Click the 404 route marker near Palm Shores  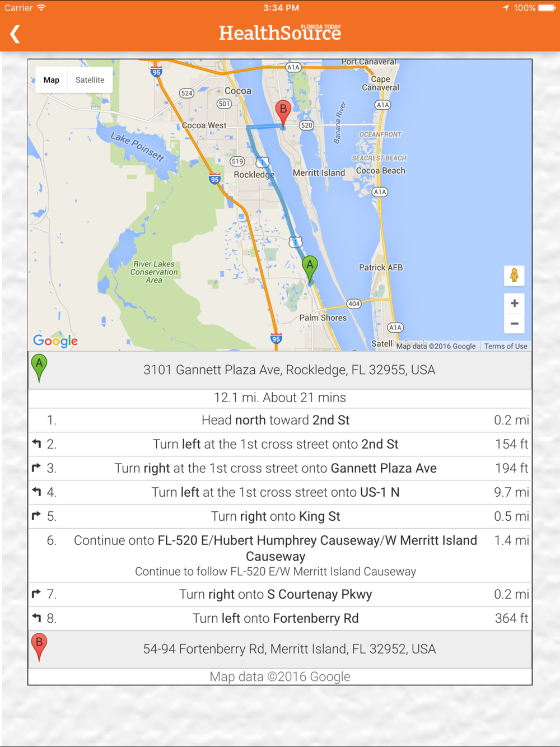(354, 304)
